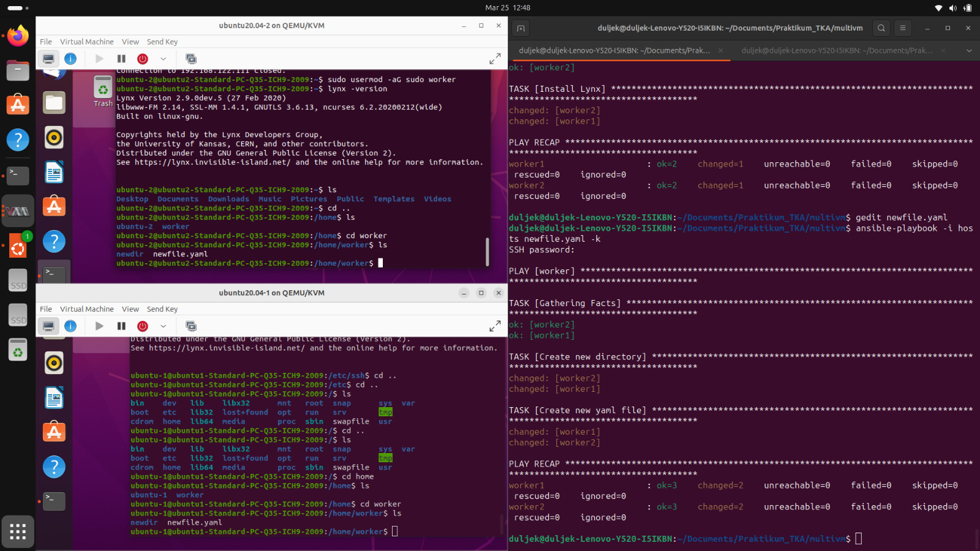Switch to the first terminal tab
Image resolution: width=980 pixels, height=551 pixels.
pos(614,50)
